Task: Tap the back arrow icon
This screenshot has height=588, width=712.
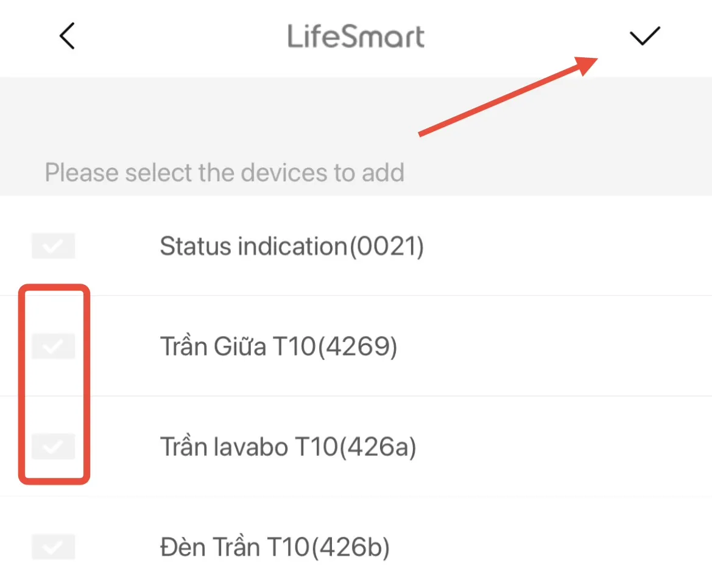Action: point(67,36)
